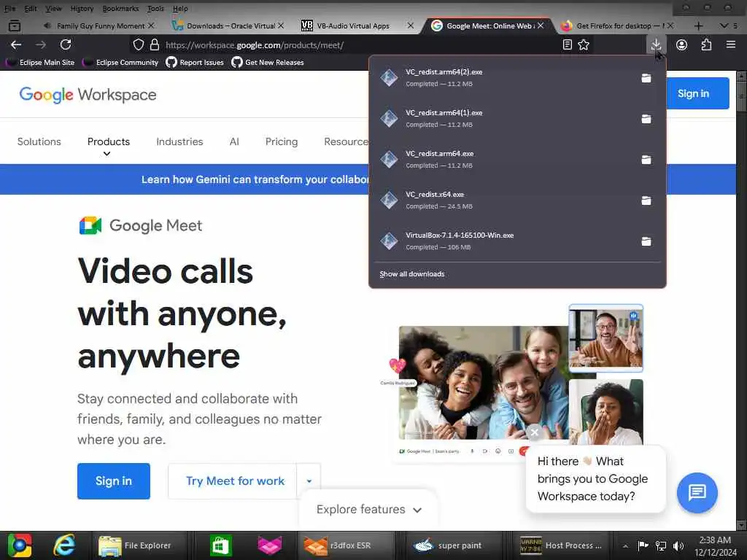Click the Google Workspace logo
747x560 pixels.
(x=88, y=95)
